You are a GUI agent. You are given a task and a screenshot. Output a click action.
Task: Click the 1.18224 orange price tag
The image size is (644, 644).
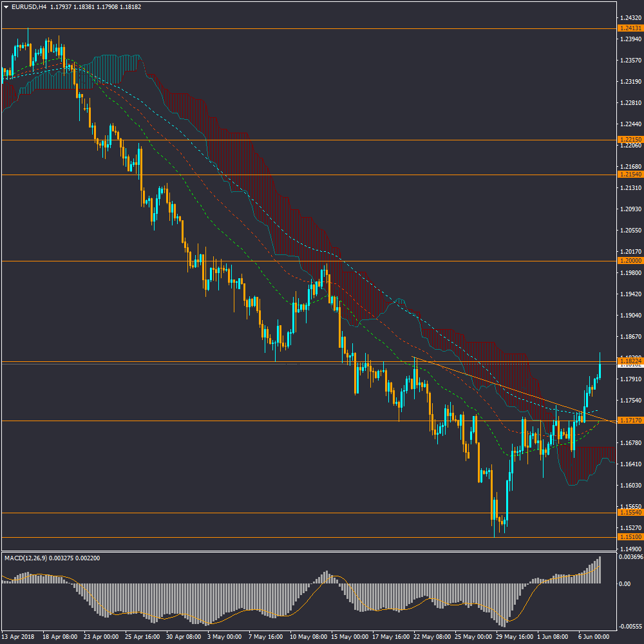[x=629, y=362]
